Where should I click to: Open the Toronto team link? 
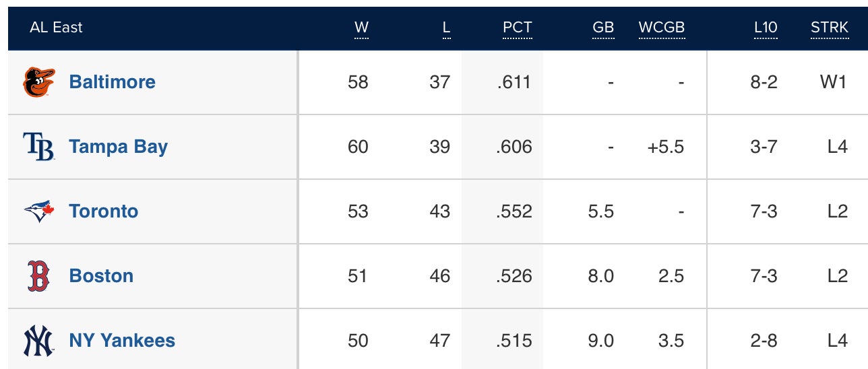103,211
